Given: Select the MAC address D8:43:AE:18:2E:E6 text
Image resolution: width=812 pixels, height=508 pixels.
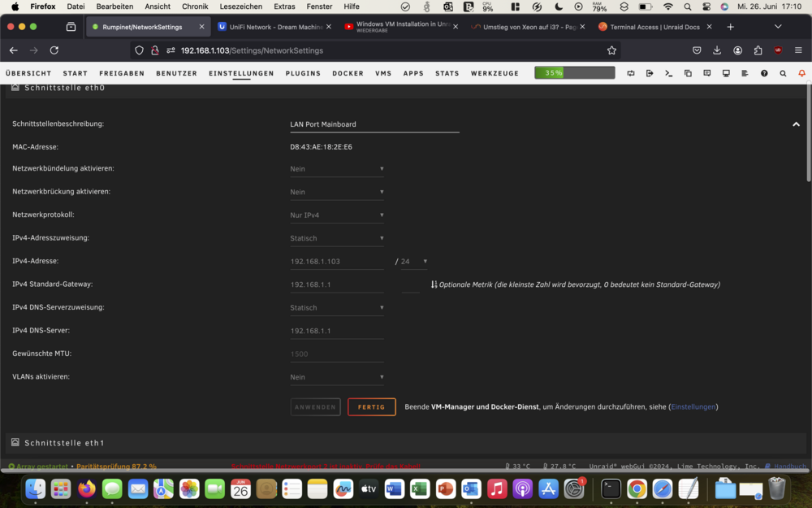Looking at the screenshot, I should click(321, 147).
